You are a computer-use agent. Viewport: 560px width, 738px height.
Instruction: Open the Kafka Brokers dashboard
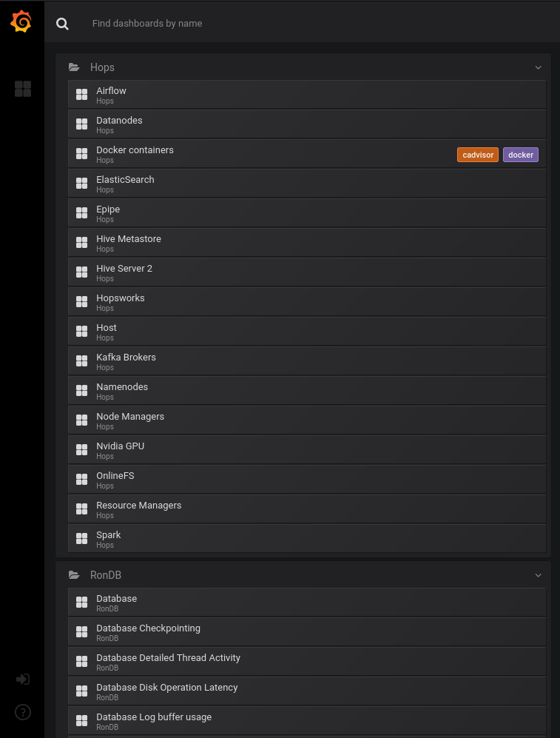[126, 357]
